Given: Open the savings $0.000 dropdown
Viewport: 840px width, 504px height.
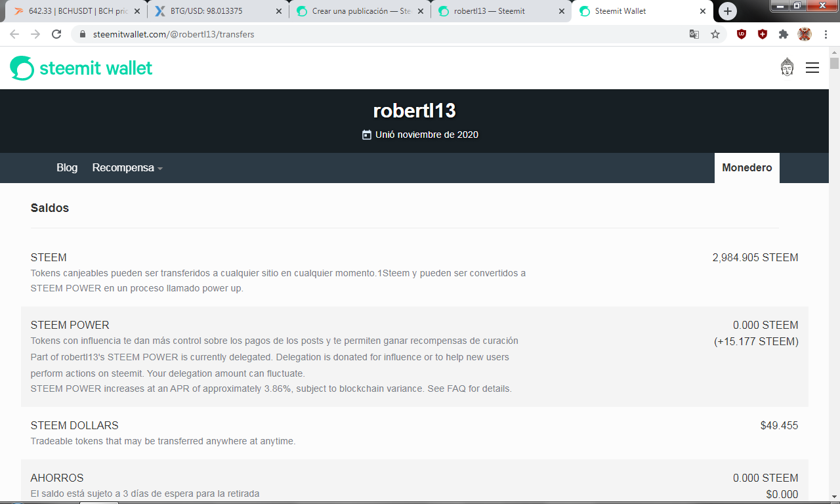Looking at the screenshot, I should 782,495.
